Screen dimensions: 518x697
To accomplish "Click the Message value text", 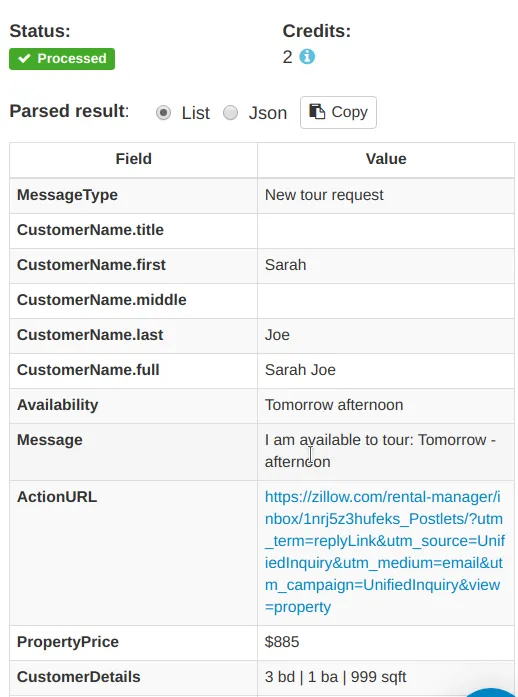I will tap(380, 451).
